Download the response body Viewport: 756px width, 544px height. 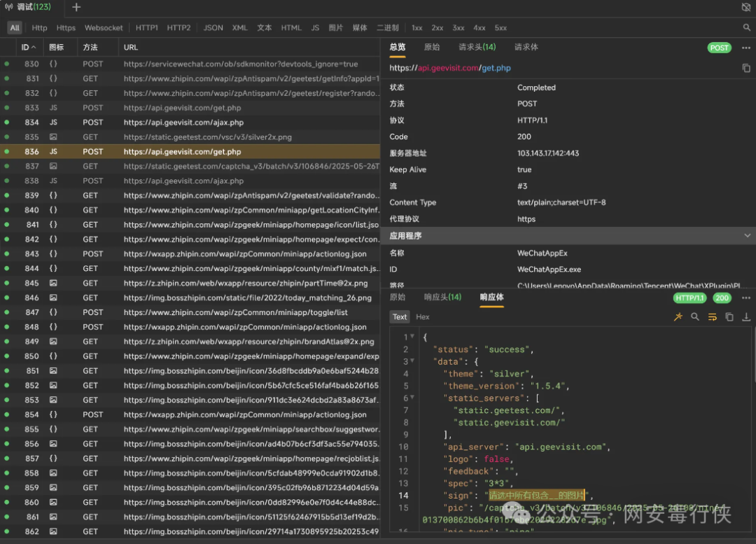[x=746, y=317]
